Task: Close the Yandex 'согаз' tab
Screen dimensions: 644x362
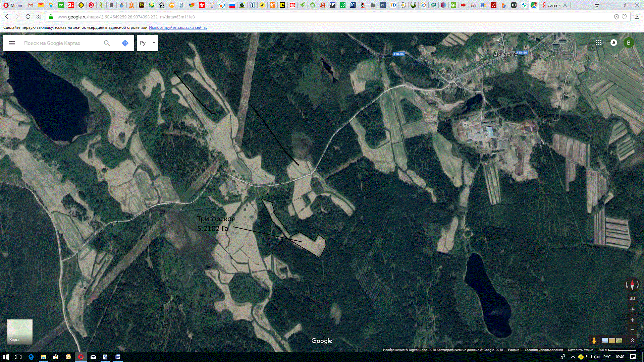Action: 565,5
